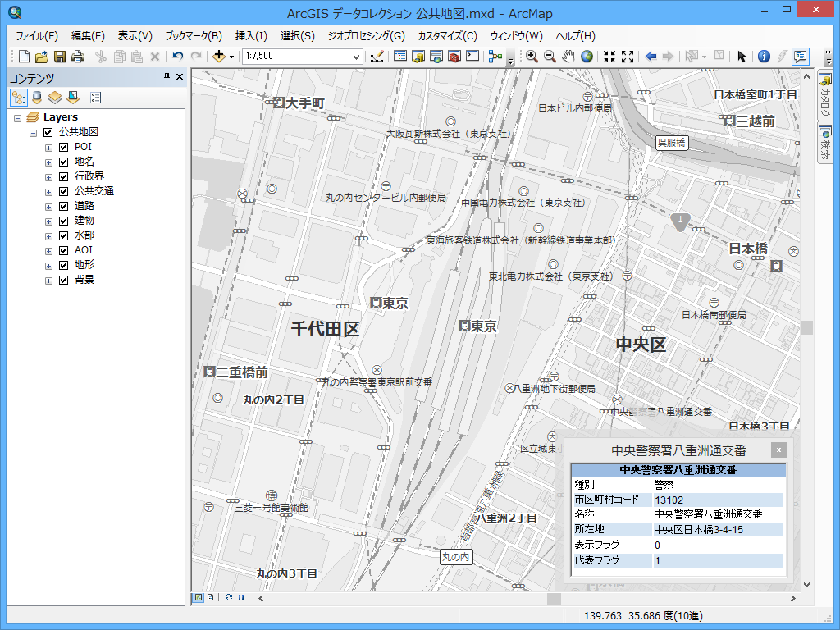The height and width of the screenshot is (630, 840).
Task: Click the Full Extent globe icon
Action: [587, 57]
